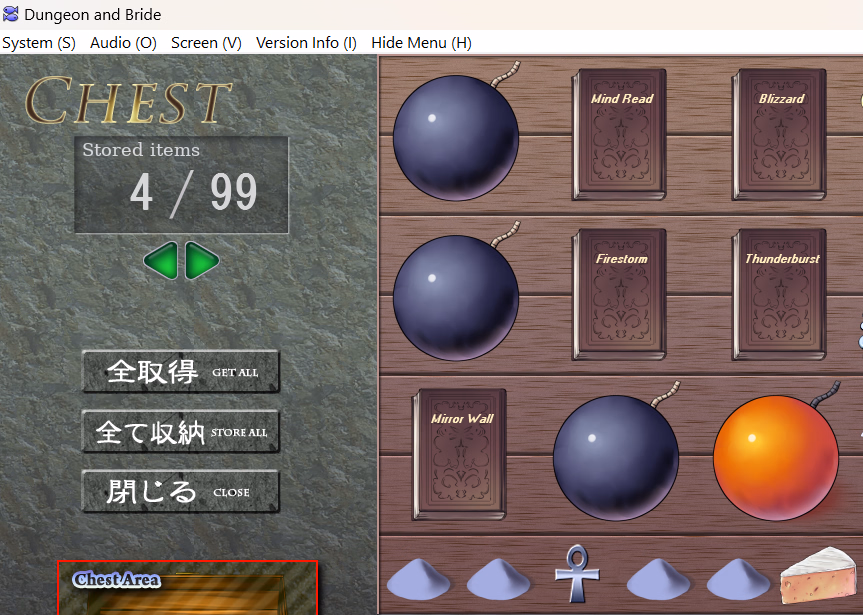This screenshot has height=615, width=863.
Task: Pick the cheese wedge item
Action: 820,576
